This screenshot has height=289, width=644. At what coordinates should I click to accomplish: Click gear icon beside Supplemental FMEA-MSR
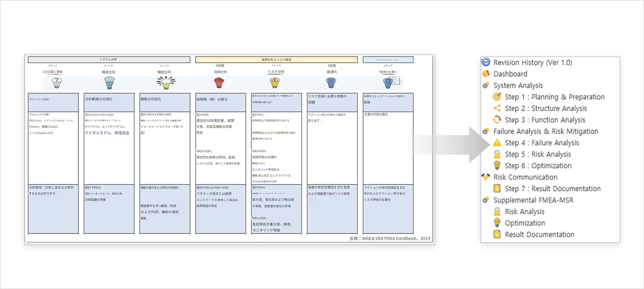pyautogui.click(x=485, y=200)
